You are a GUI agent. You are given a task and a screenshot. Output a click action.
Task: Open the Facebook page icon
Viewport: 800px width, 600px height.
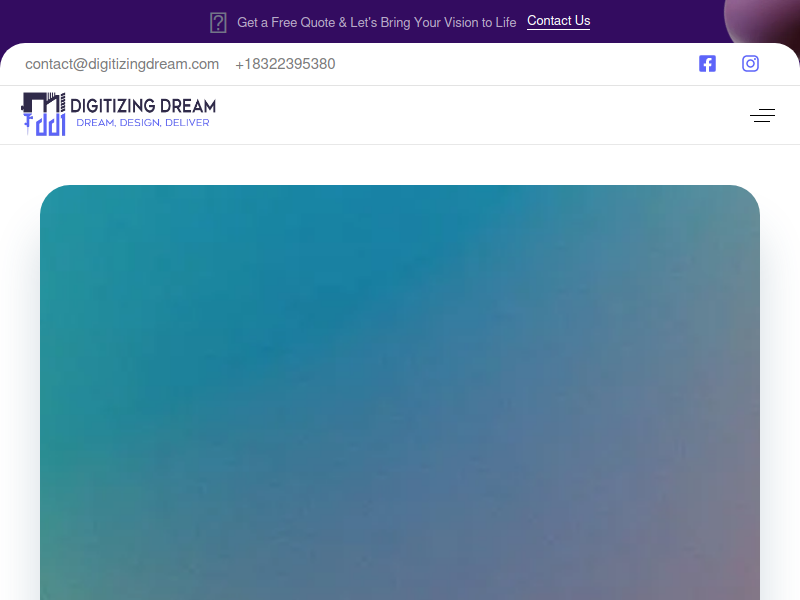(707, 64)
